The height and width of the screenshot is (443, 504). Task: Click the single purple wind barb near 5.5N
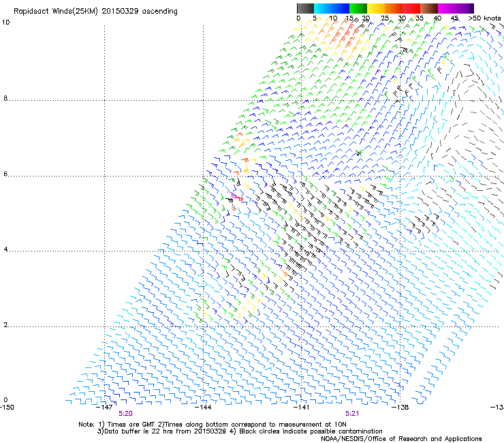[x=234, y=196]
